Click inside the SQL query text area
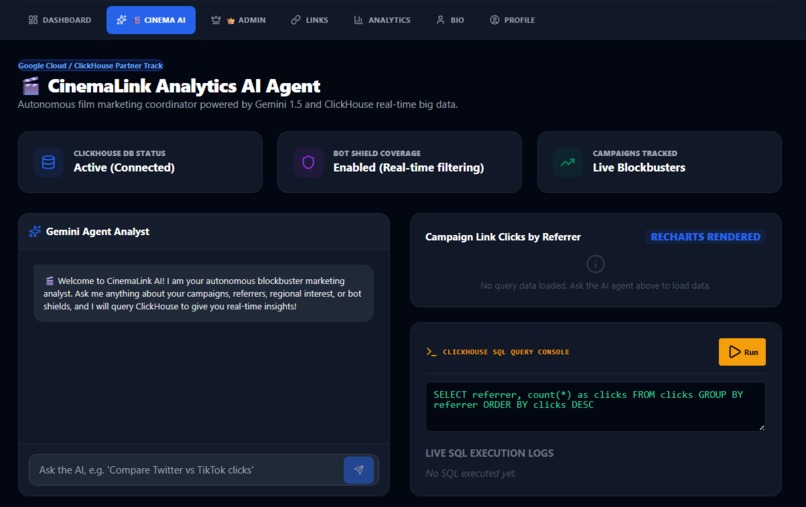The height and width of the screenshot is (507, 806). click(x=595, y=407)
